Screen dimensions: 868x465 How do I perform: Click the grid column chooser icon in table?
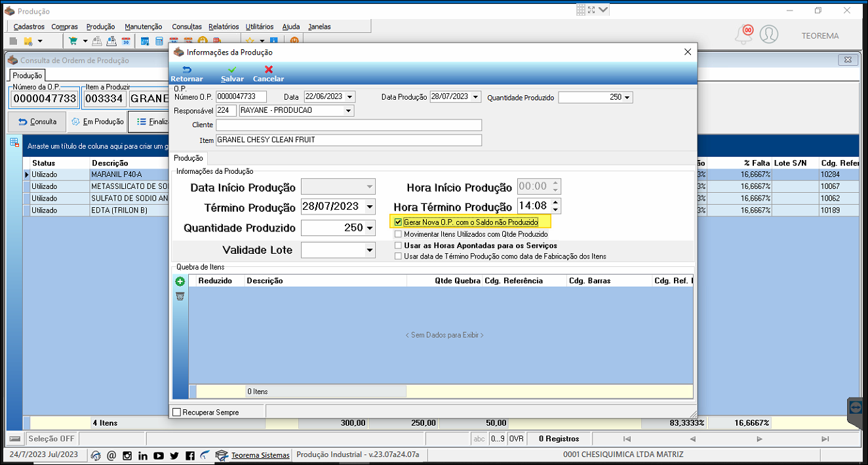point(14,142)
